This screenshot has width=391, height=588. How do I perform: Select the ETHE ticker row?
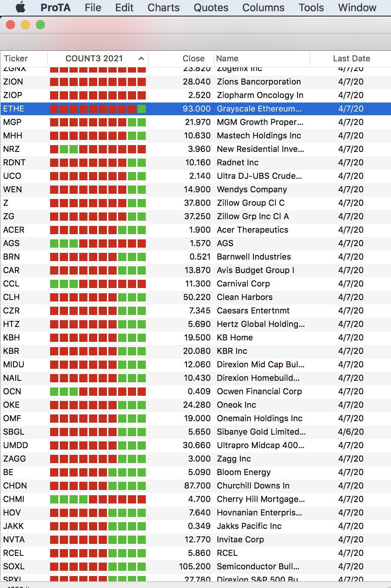(x=195, y=109)
